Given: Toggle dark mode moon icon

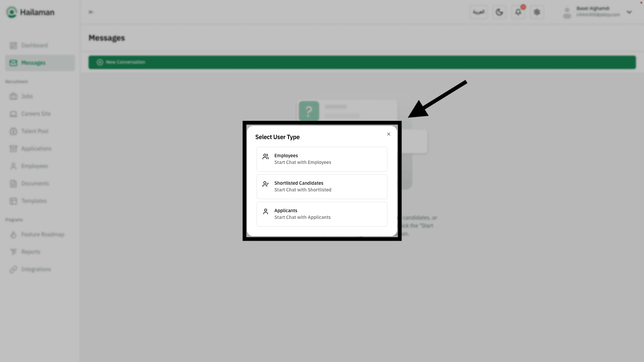Looking at the screenshot, I should (499, 12).
